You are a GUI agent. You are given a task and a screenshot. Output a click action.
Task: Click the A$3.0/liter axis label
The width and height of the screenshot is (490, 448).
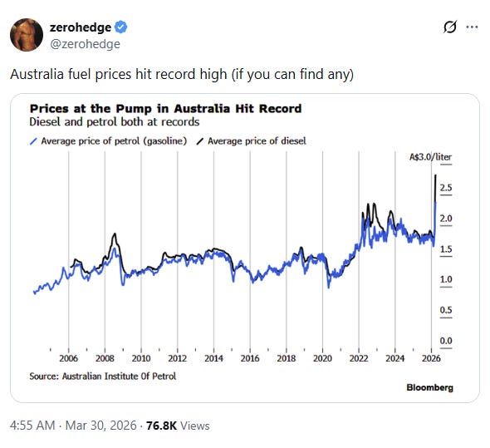pos(431,157)
